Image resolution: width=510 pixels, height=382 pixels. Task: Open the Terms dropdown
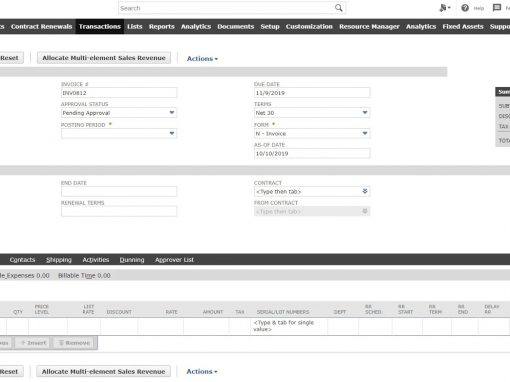pos(312,113)
